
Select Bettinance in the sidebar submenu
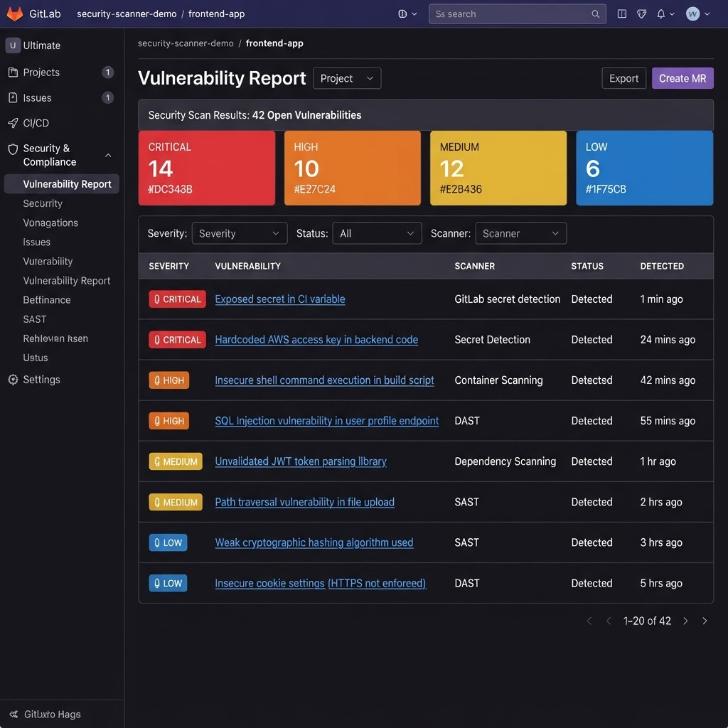pos(47,300)
